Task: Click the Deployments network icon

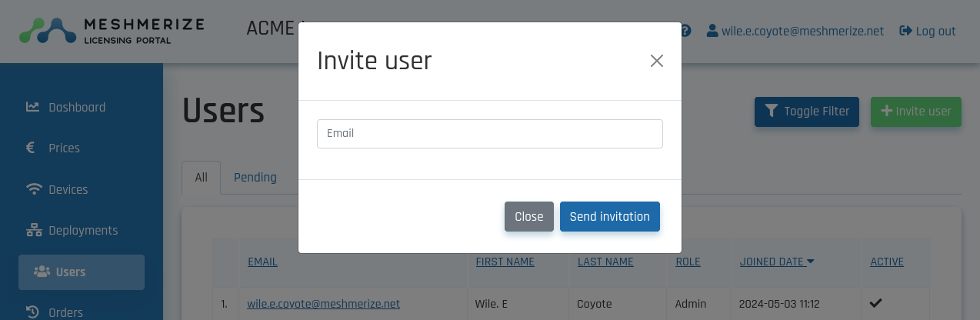Action: 33,230
